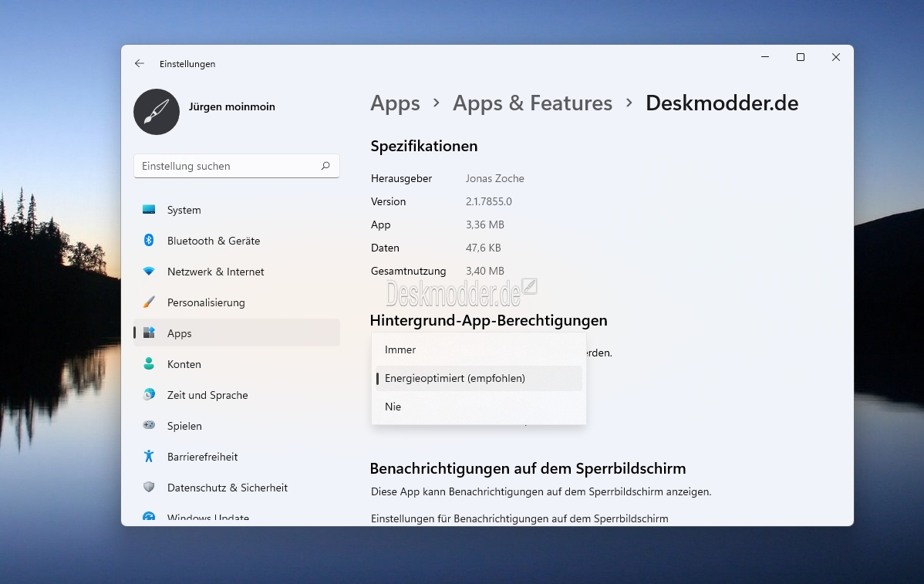Close the Einstellungen window
924x584 pixels.
(835, 57)
